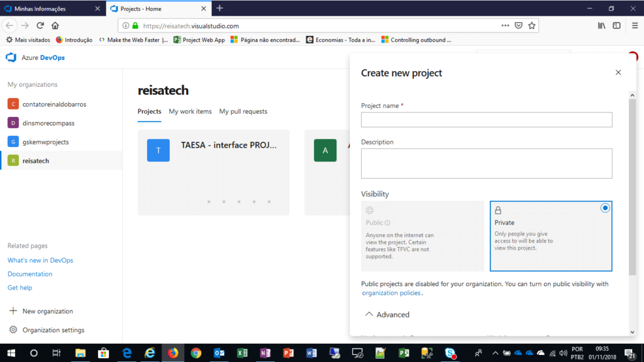This screenshot has height=362, width=644.
Task: Click the Public info icon
Action: pyautogui.click(x=387, y=222)
